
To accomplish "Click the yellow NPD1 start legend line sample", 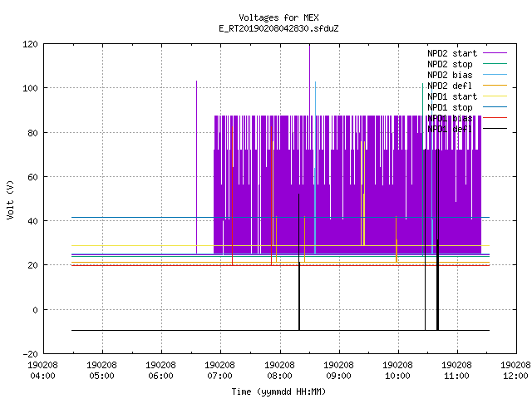I will [495, 96].
